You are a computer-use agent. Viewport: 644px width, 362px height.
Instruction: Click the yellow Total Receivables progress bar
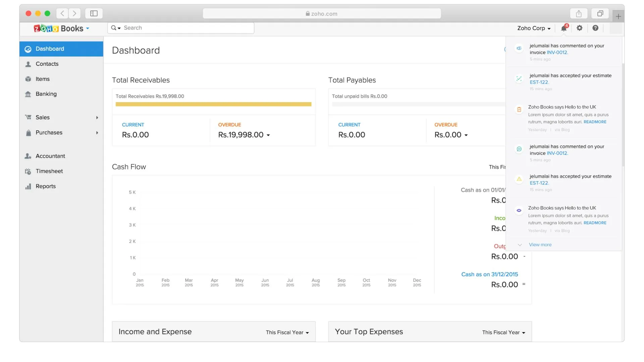(x=213, y=104)
